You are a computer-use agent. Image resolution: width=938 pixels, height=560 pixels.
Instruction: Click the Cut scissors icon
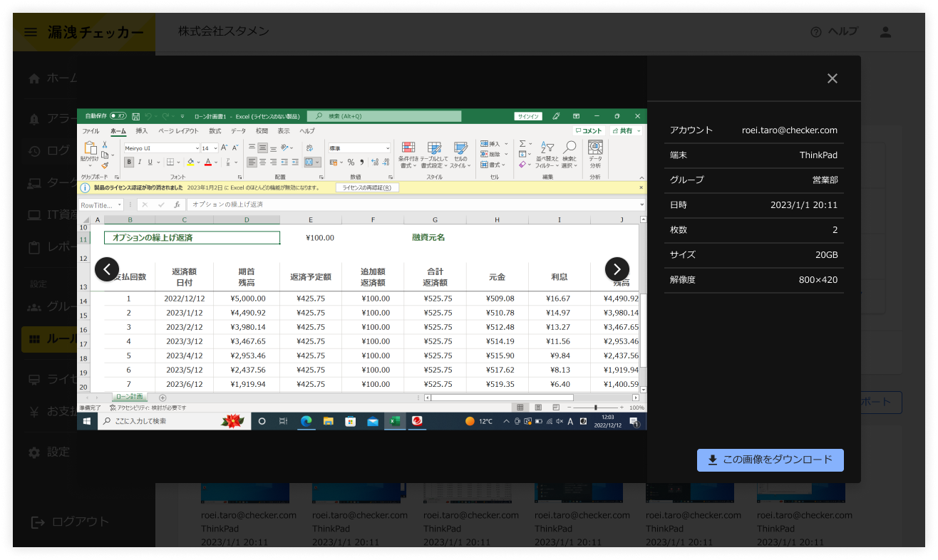105,145
